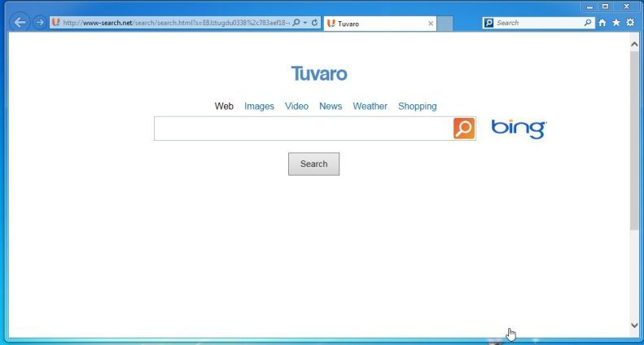Refresh the page with reload icon

coord(314,23)
